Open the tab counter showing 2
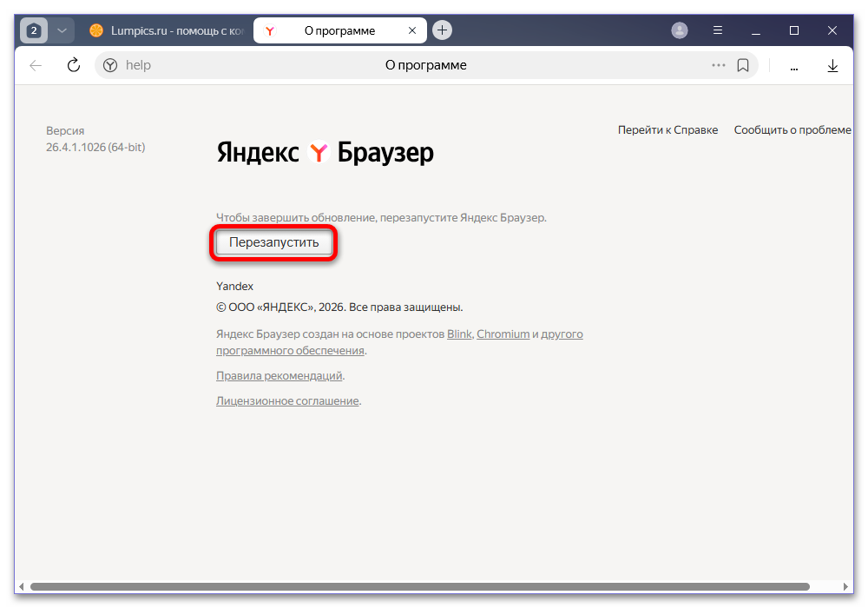 tap(34, 30)
